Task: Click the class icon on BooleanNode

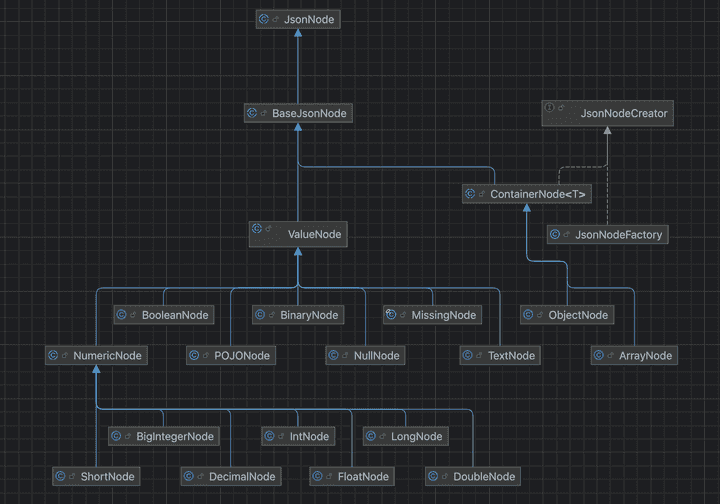Action: point(121,315)
